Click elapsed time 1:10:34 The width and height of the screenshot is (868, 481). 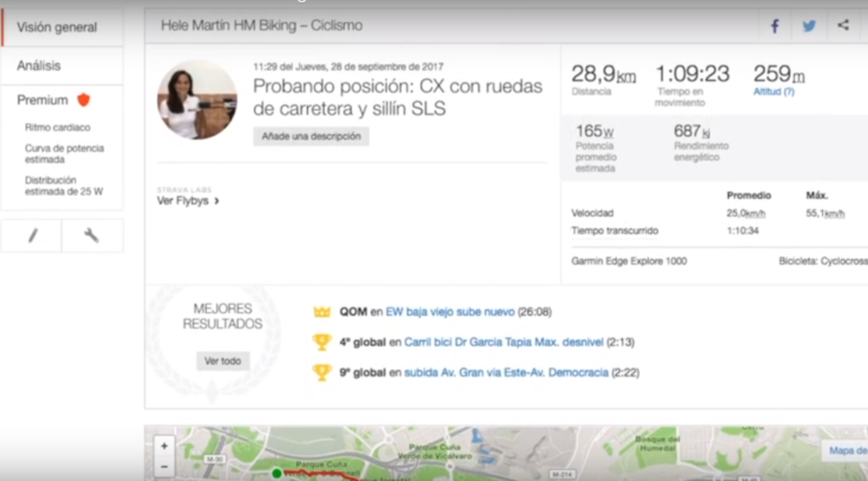coord(743,231)
